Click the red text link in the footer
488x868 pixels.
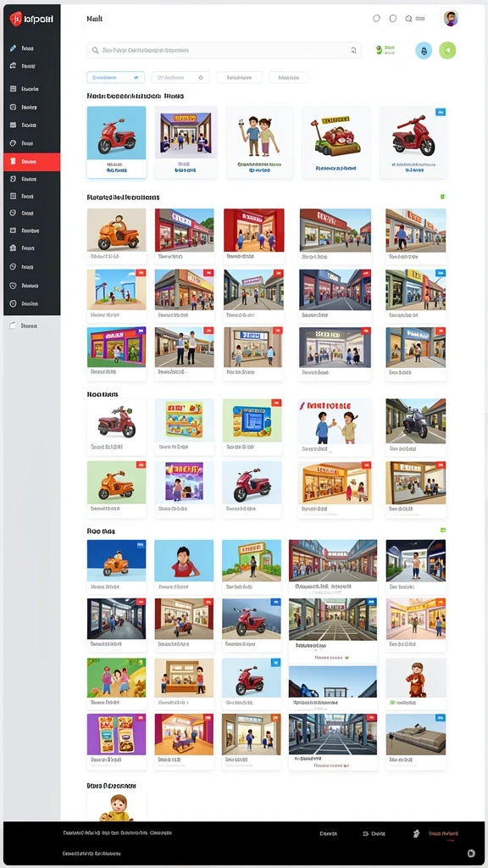point(443,833)
